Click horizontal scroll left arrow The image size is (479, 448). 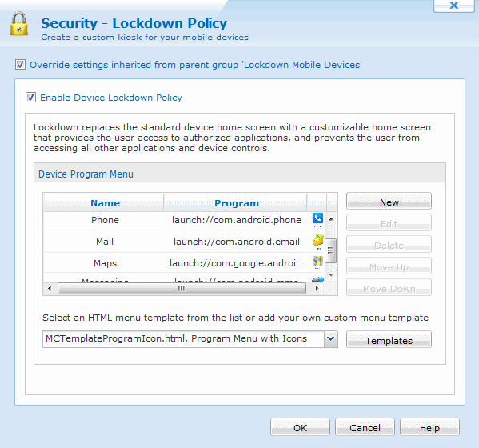click(x=50, y=288)
